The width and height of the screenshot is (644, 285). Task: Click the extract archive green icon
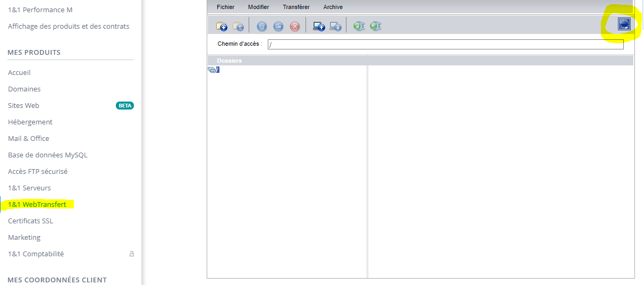tap(376, 26)
